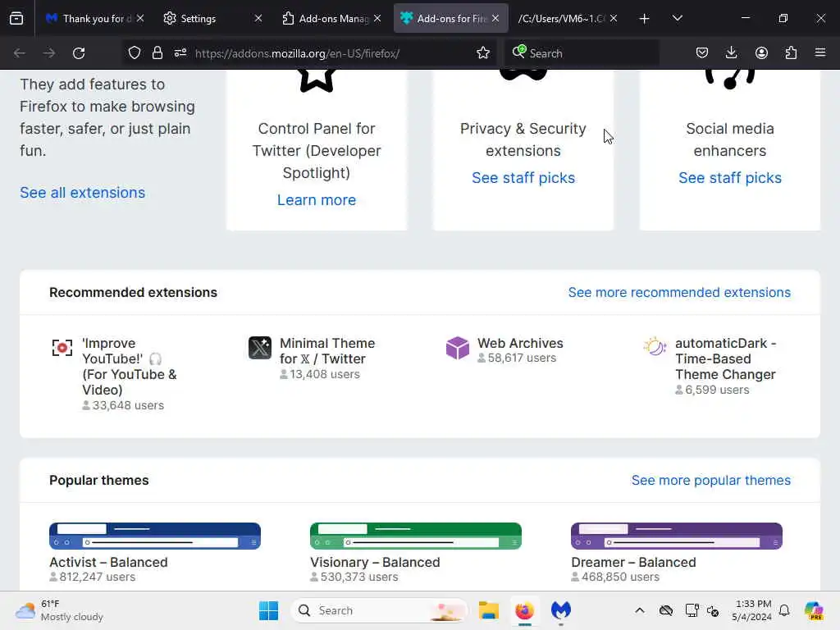Open the Downloads panel
The image size is (840, 630).
coord(731,53)
